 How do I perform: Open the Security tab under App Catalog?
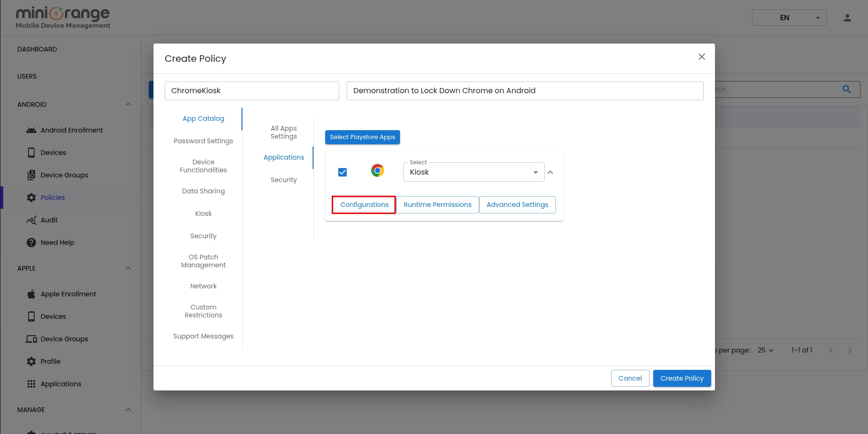click(284, 179)
